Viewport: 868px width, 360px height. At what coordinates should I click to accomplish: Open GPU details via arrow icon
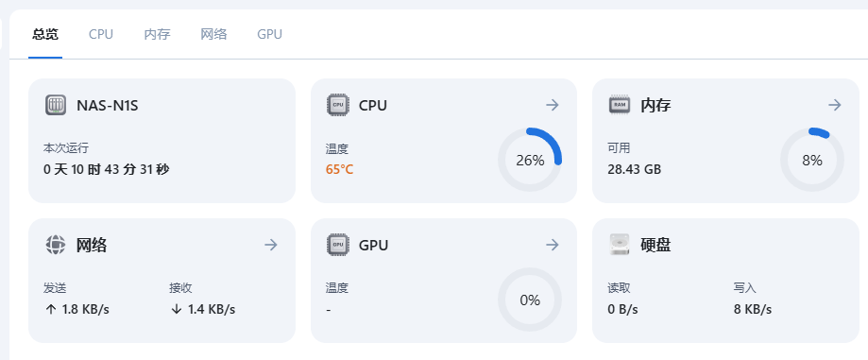tap(552, 244)
